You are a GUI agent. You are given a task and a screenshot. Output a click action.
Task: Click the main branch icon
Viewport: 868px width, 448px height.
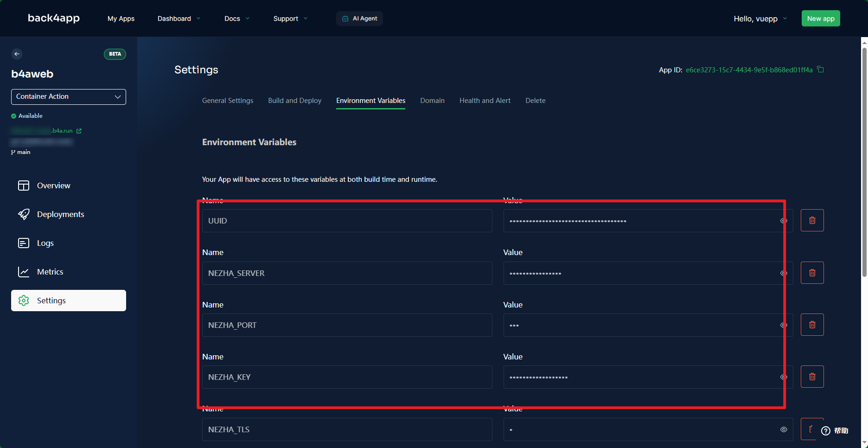point(13,152)
